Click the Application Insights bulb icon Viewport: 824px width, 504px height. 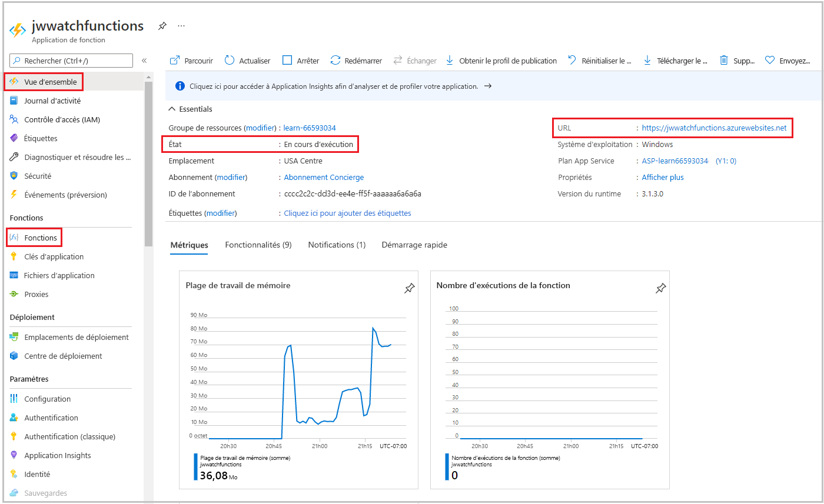(x=14, y=455)
